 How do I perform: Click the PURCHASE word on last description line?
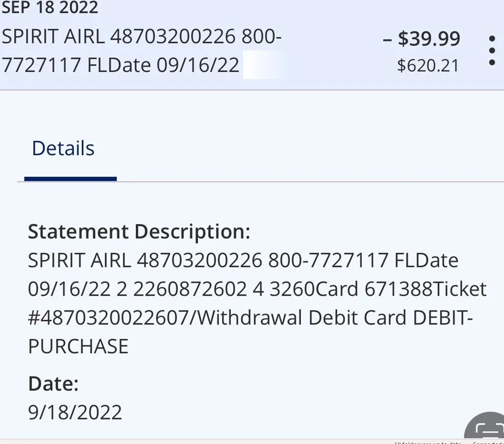[x=78, y=346]
